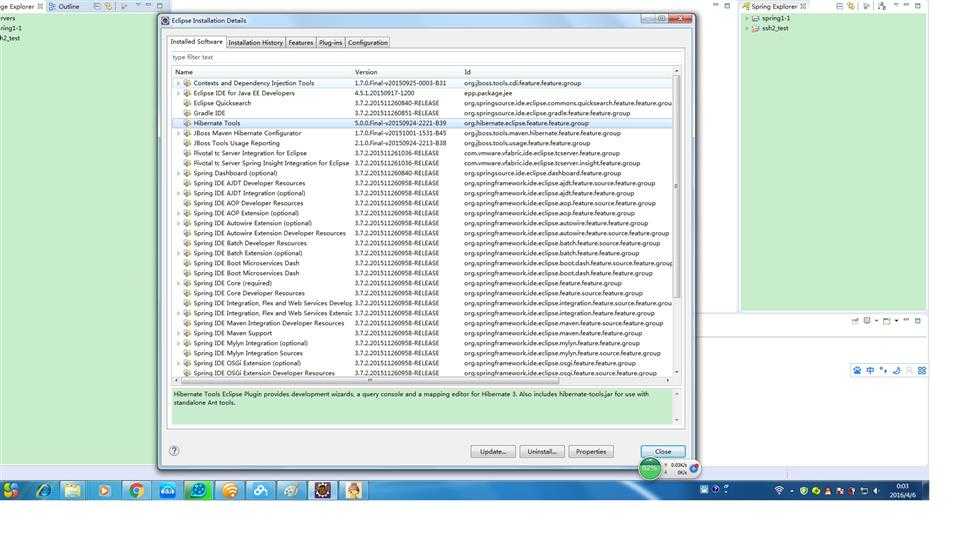960x540 pixels.
Task: Select Spring IDE Batch Developer Resources row
Action: tap(422, 243)
